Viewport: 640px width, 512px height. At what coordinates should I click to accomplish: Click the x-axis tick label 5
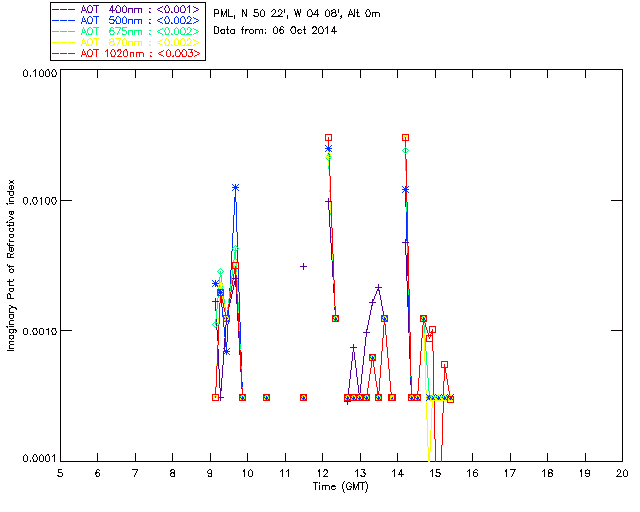tap(60, 473)
